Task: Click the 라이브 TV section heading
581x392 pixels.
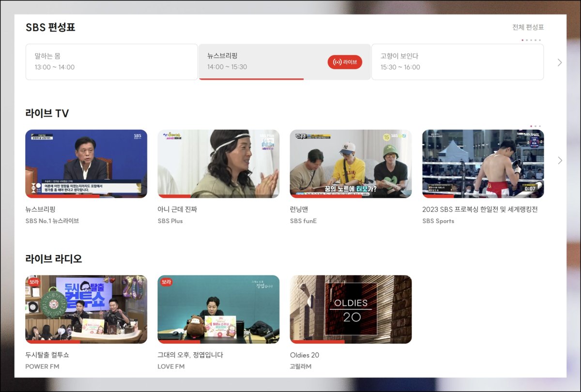Action: click(x=47, y=113)
